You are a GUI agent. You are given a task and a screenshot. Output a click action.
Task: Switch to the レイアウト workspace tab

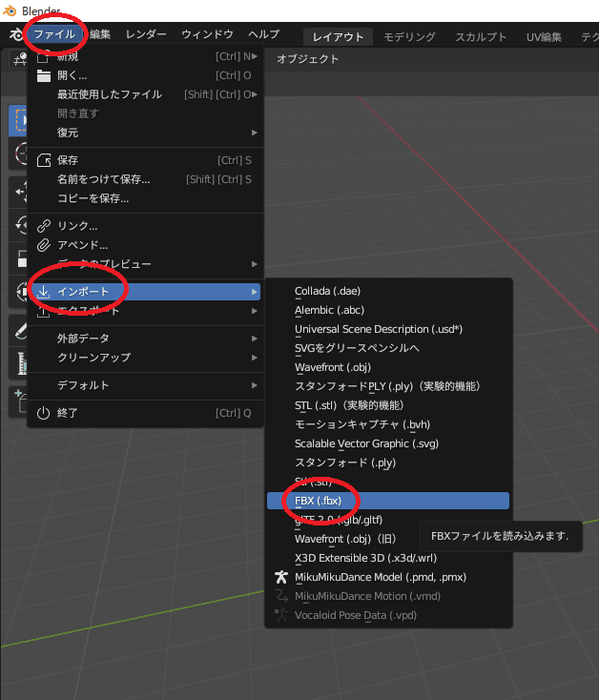[338, 37]
